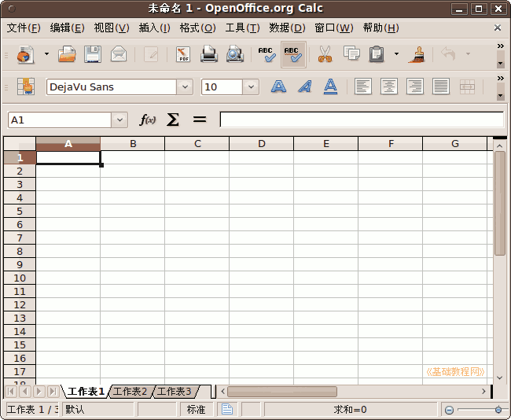
Task: Click the Paste clipboard icon
Action: (377, 54)
